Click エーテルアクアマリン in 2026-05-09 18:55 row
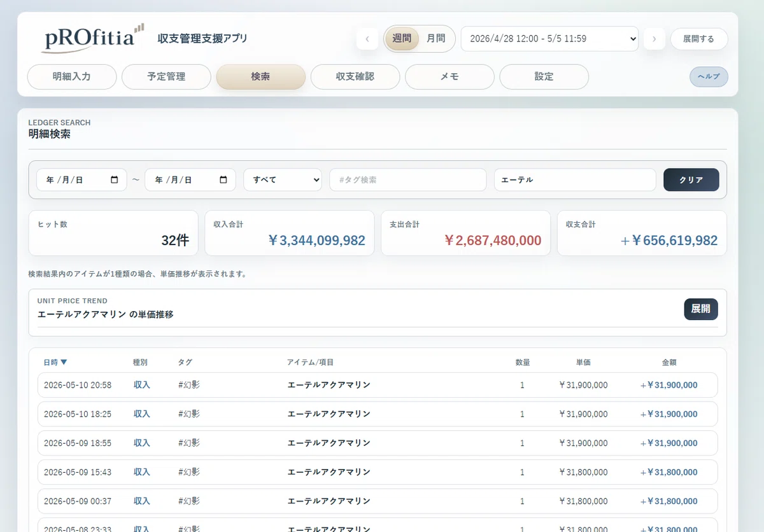Viewport: 764px width, 532px height. click(x=329, y=443)
